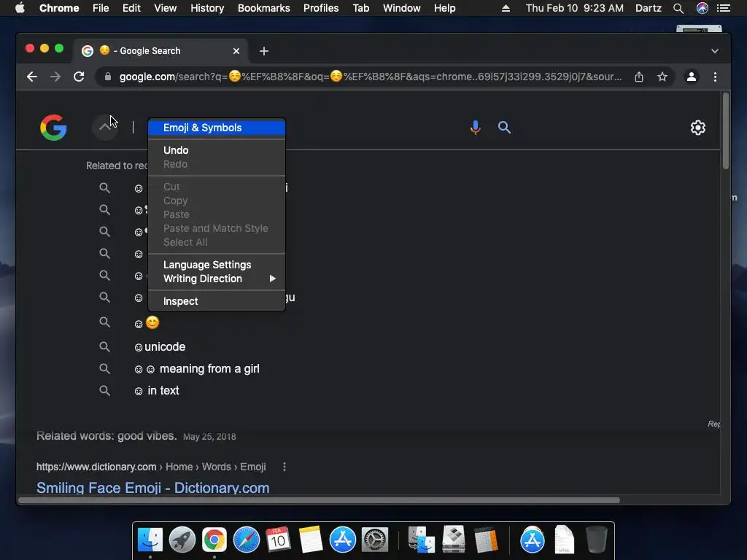This screenshot has width=747, height=560.
Task: Go to Google home via logo
Action: [53, 128]
